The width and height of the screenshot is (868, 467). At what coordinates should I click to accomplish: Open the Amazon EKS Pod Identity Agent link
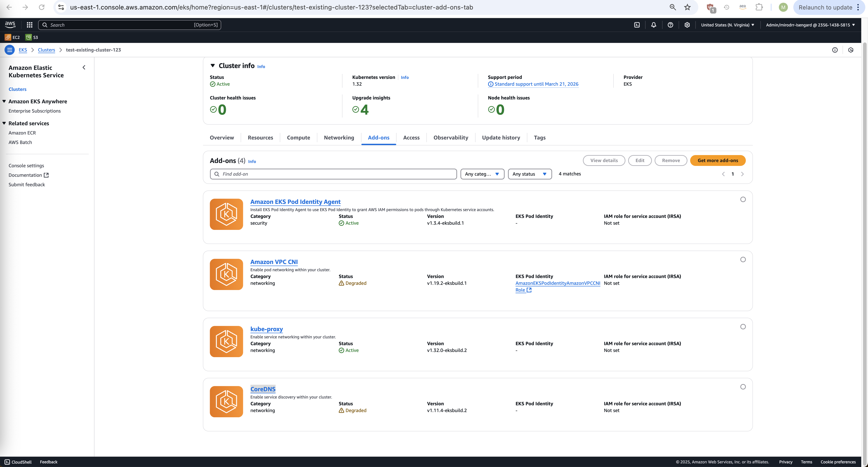pyautogui.click(x=295, y=202)
